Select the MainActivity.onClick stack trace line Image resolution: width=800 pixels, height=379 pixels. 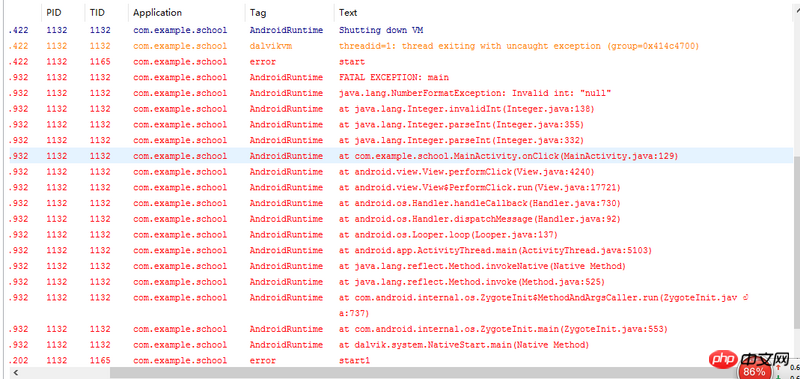(x=401, y=156)
